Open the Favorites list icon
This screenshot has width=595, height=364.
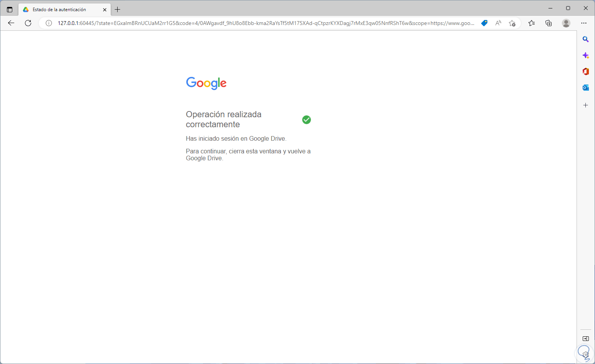532,23
